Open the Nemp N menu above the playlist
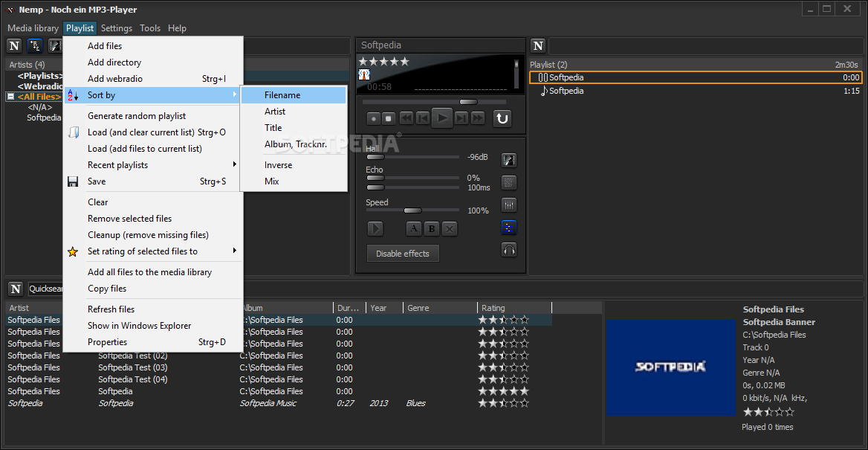 [x=538, y=45]
